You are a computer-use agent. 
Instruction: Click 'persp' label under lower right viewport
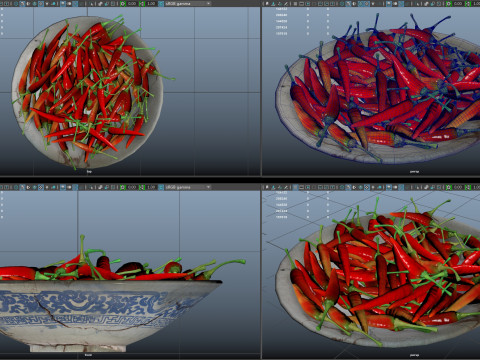[414, 355]
